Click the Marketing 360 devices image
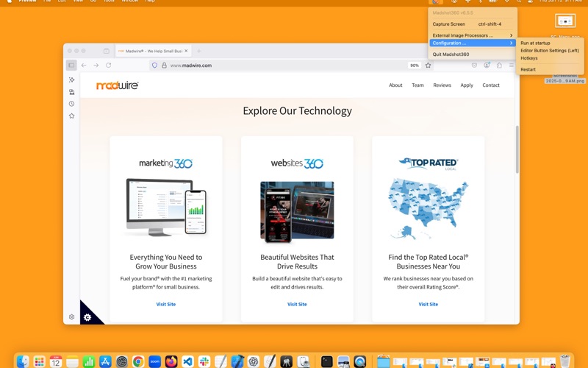This screenshot has width=588, height=368. tap(166, 208)
